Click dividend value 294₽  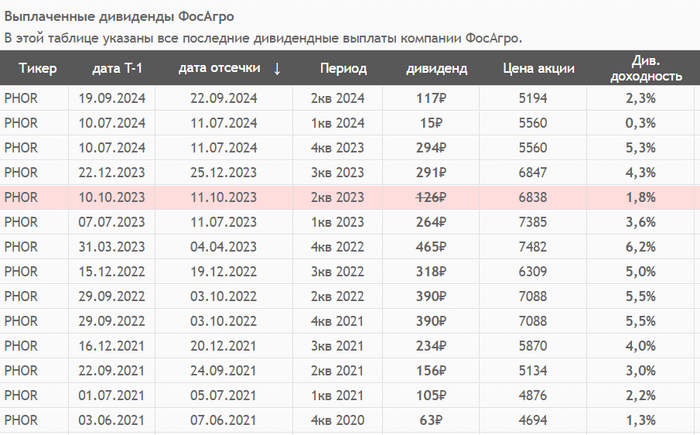click(x=431, y=148)
